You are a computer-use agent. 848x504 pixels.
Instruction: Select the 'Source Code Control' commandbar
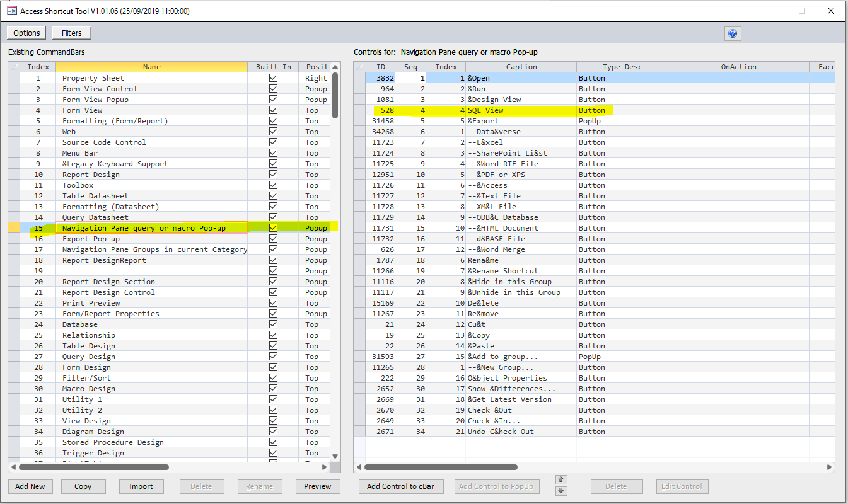(x=104, y=142)
